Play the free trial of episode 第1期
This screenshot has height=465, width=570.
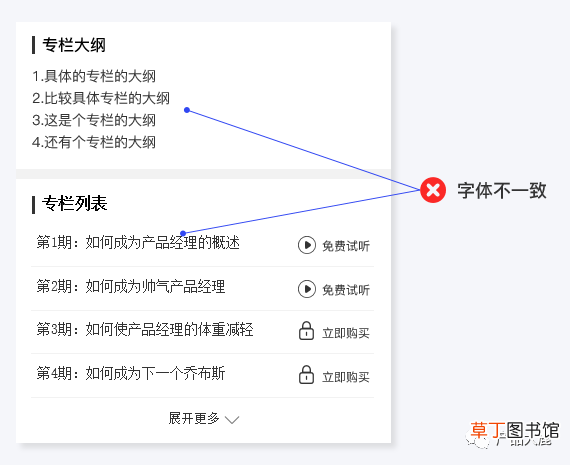[307, 245]
